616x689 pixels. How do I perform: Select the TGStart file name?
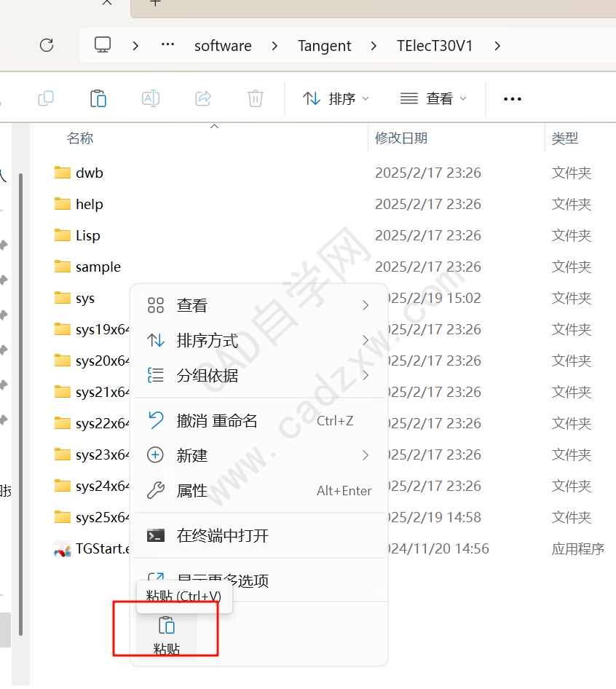coord(103,549)
